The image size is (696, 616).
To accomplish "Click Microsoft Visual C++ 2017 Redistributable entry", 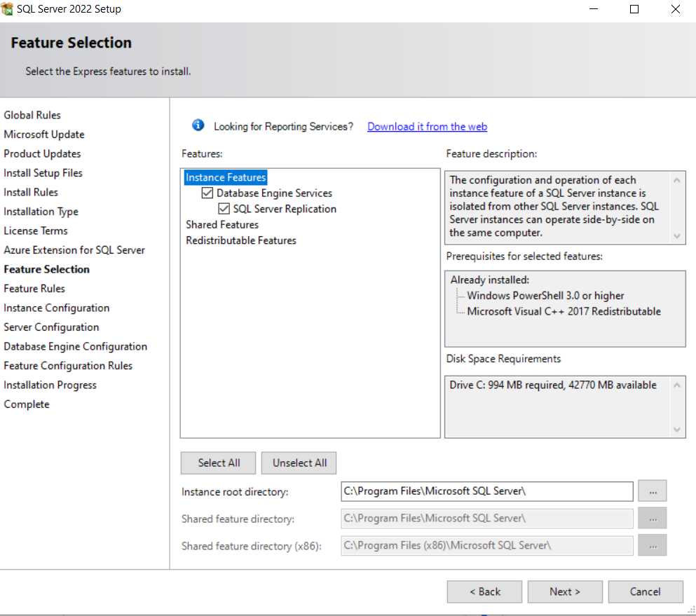I will click(564, 312).
